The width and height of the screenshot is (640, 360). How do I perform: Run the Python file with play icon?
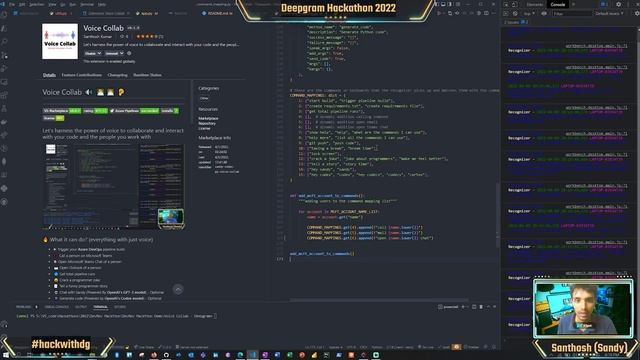(439, 13)
